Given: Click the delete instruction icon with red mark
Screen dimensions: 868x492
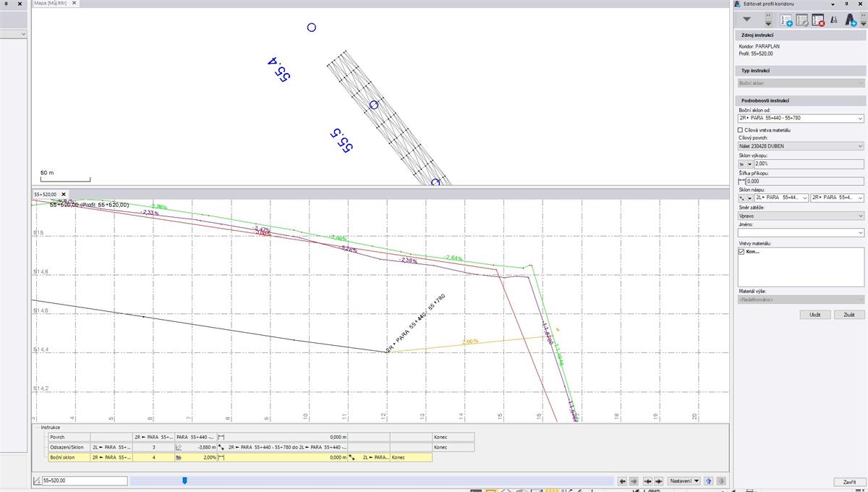Looking at the screenshot, I should click(x=818, y=20).
